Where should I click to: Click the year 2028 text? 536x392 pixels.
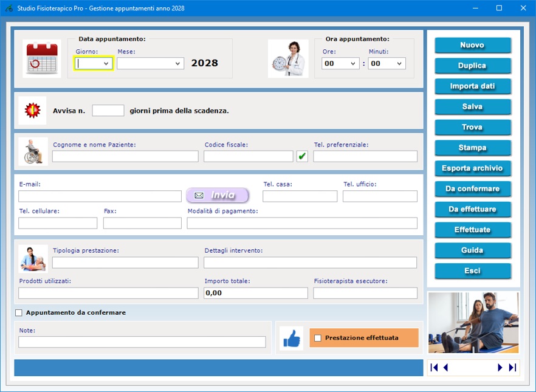pyautogui.click(x=204, y=63)
